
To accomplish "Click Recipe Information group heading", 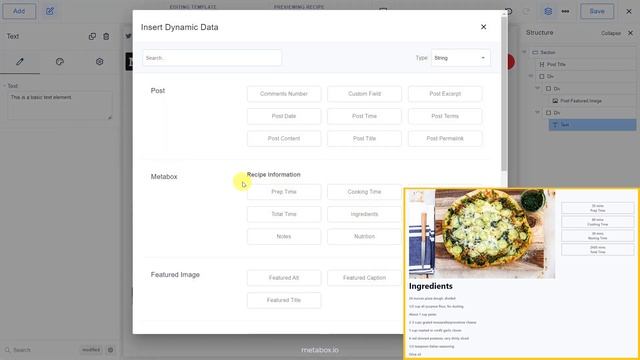I will [273, 175].
